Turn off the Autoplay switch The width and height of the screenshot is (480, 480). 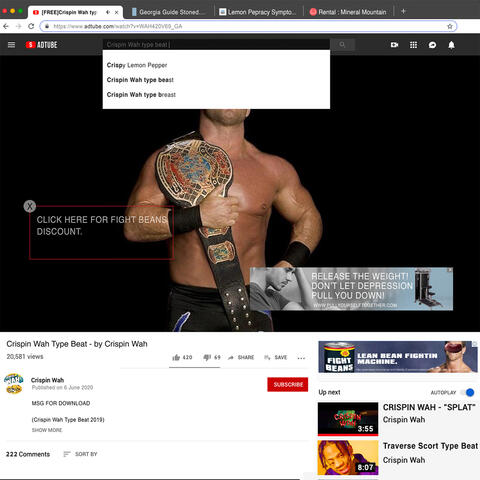467,392
